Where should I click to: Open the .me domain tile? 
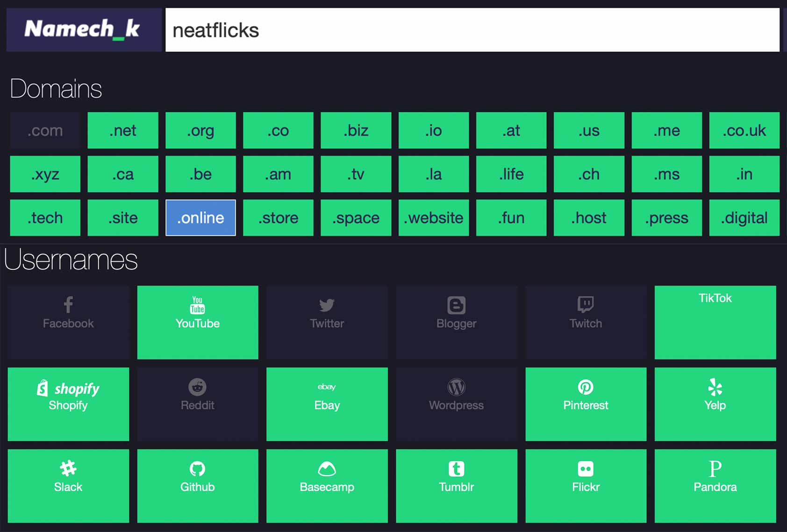pyautogui.click(x=667, y=130)
